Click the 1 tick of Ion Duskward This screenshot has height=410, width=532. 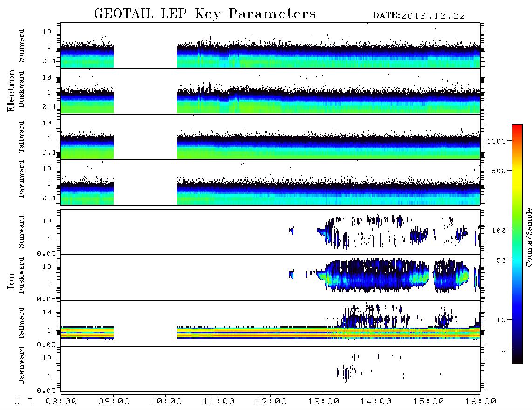pos(49,285)
